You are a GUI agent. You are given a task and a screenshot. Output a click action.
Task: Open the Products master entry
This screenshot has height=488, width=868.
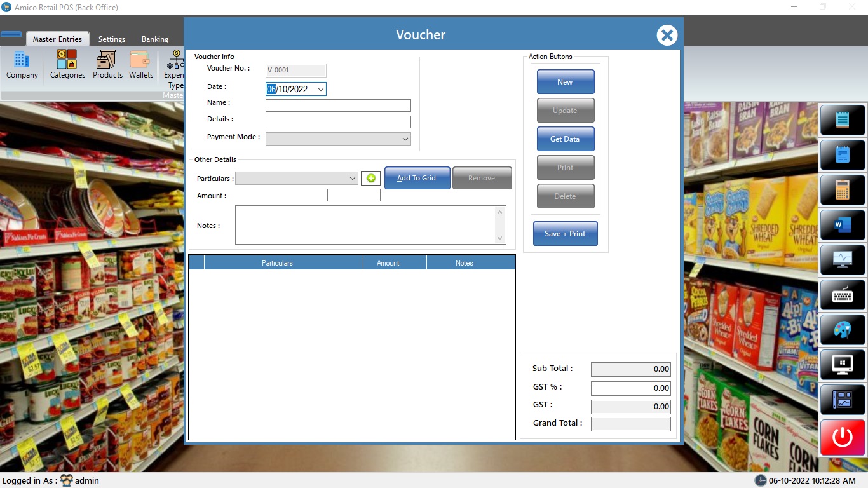pyautogui.click(x=107, y=65)
